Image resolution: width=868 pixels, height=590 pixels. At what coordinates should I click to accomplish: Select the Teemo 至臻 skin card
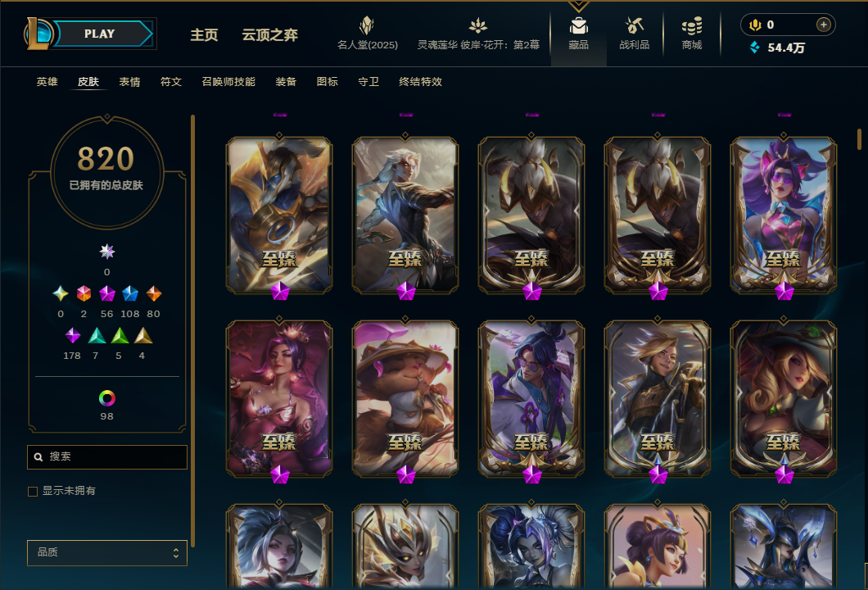(x=405, y=398)
